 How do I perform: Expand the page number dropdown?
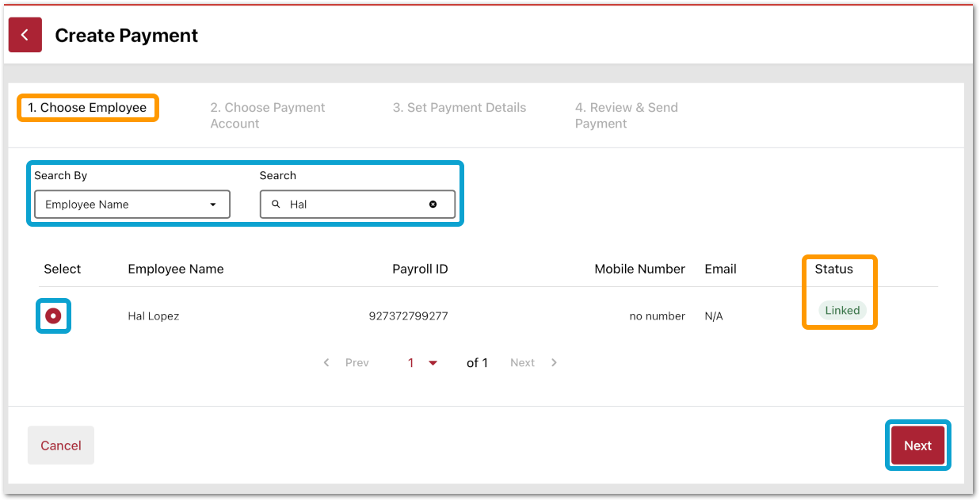tap(433, 363)
